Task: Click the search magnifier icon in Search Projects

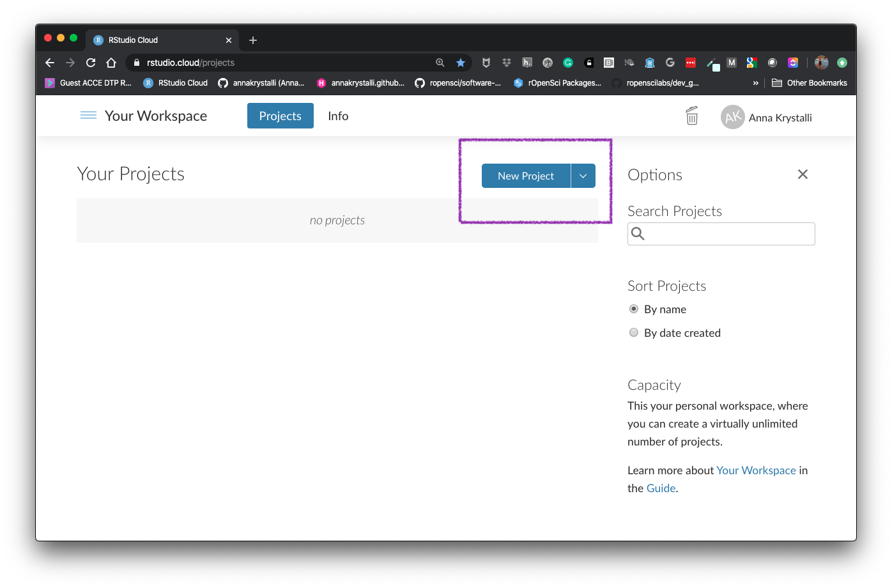Action: 638,234
